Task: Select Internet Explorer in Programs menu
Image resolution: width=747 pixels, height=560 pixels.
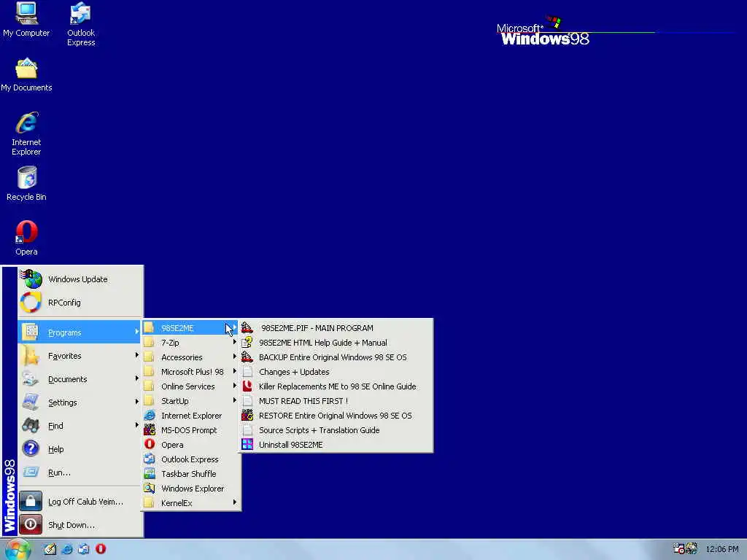Action: coord(191,415)
